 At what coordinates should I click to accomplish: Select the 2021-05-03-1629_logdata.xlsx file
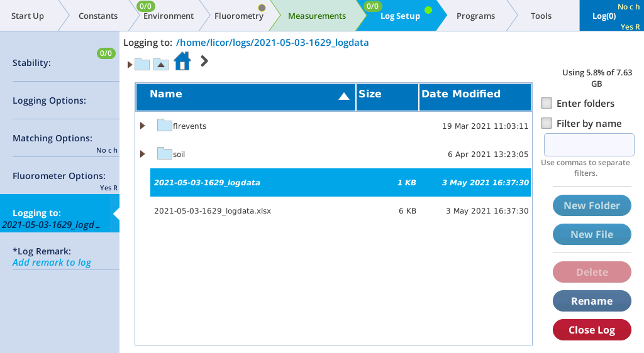213,211
